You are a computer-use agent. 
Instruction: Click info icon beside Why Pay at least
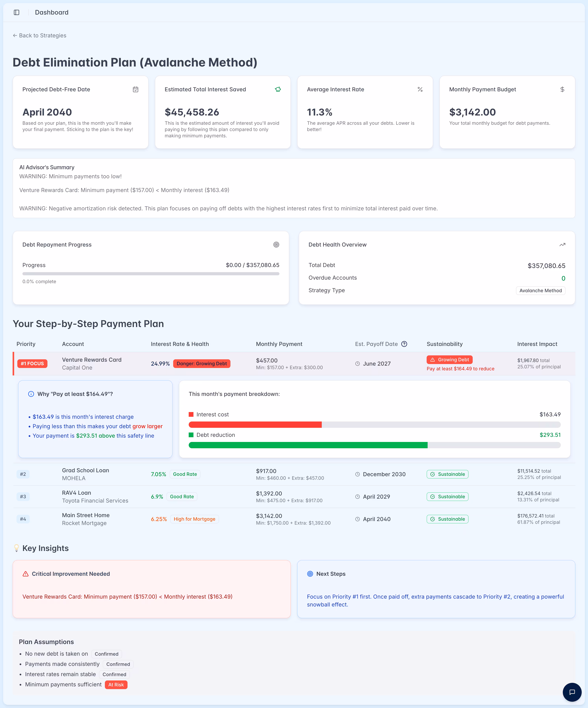pos(31,394)
